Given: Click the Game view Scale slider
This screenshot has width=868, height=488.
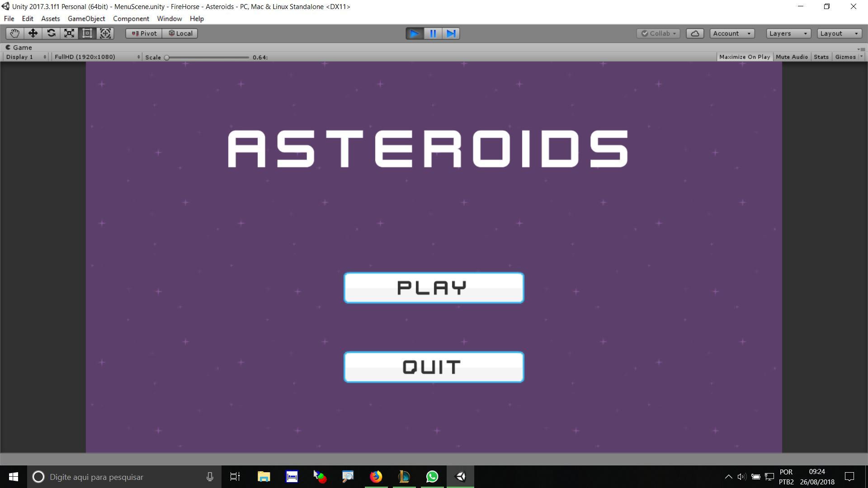Looking at the screenshot, I should click(208, 57).
